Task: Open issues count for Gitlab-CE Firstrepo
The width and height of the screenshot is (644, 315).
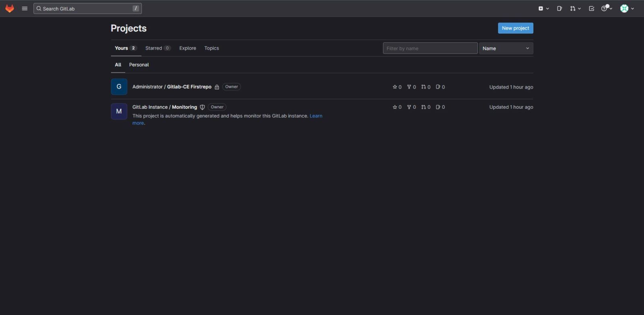Action: click(x=440, y=87)
